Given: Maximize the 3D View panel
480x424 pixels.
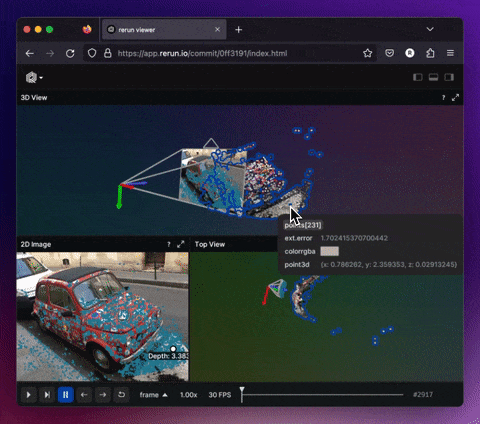Looking at the screenshot, I should 455,97.
